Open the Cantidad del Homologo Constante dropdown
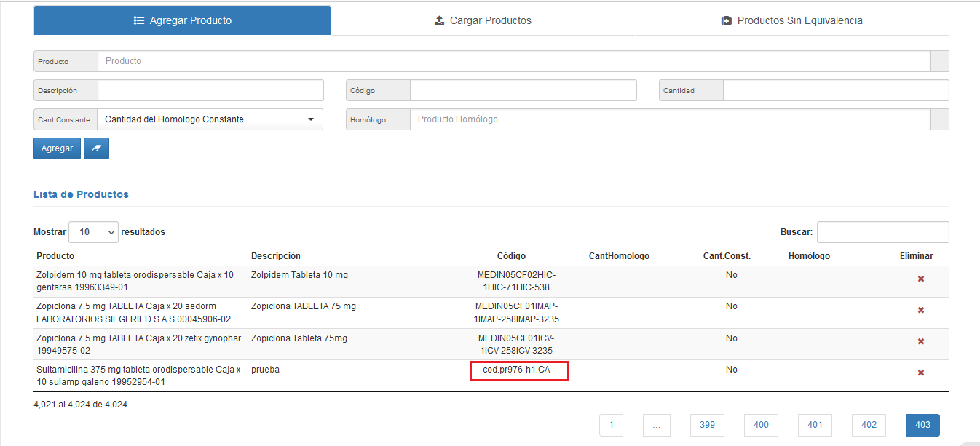This screenshot has width=980, height=446. coord(210,119)
